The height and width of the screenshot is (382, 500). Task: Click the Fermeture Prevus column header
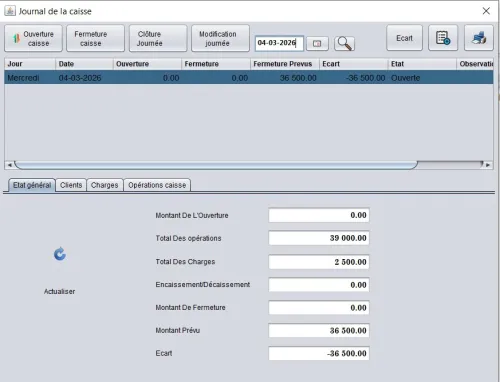point(285,64)
